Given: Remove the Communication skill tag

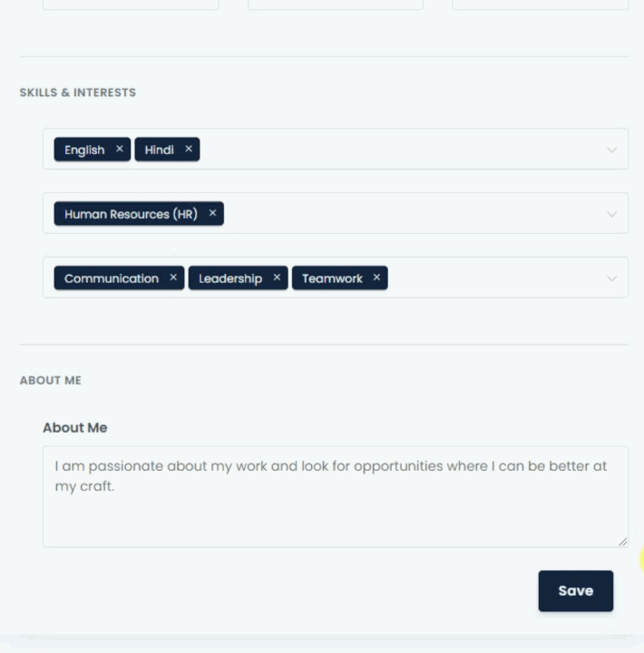Looking at the screenshot, I should tap(173, 278).
